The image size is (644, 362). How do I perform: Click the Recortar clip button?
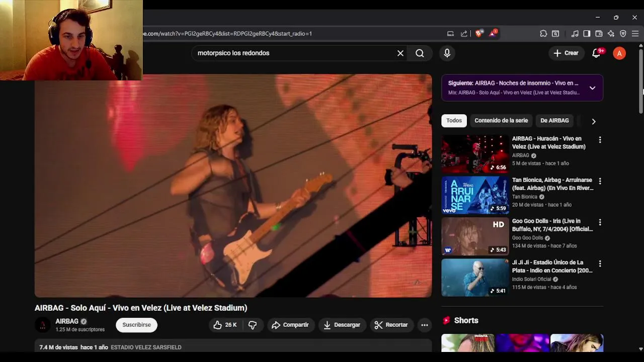coord(391,325)
